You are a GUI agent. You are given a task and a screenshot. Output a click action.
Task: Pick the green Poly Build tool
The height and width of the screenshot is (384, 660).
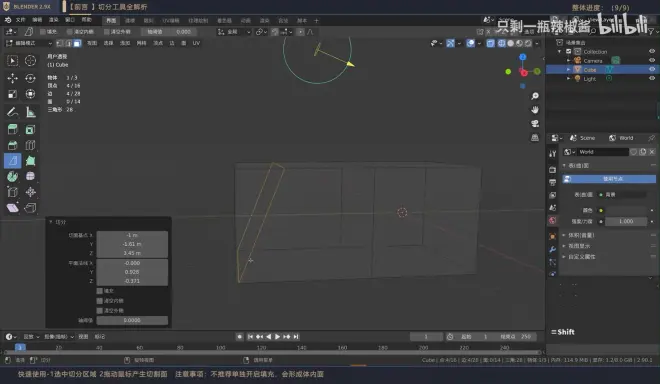pos(30,161)
